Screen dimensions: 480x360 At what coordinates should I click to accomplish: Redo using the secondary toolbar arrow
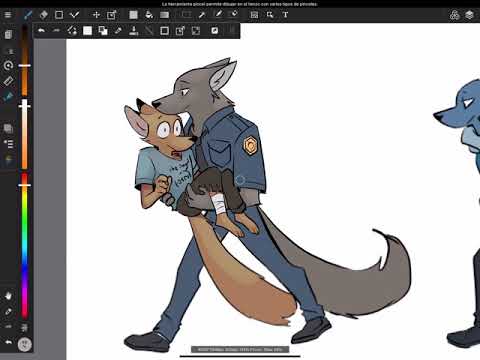[x=56, y=30]
